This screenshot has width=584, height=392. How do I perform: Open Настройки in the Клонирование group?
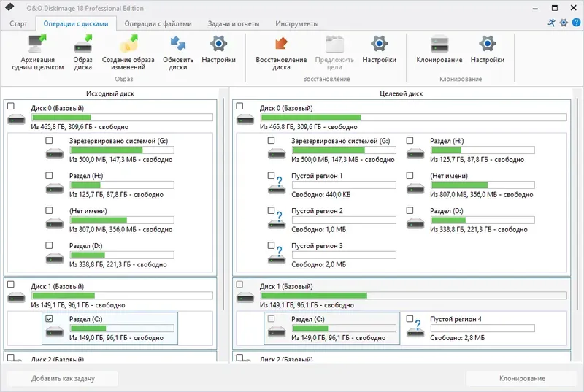(488, 50)
